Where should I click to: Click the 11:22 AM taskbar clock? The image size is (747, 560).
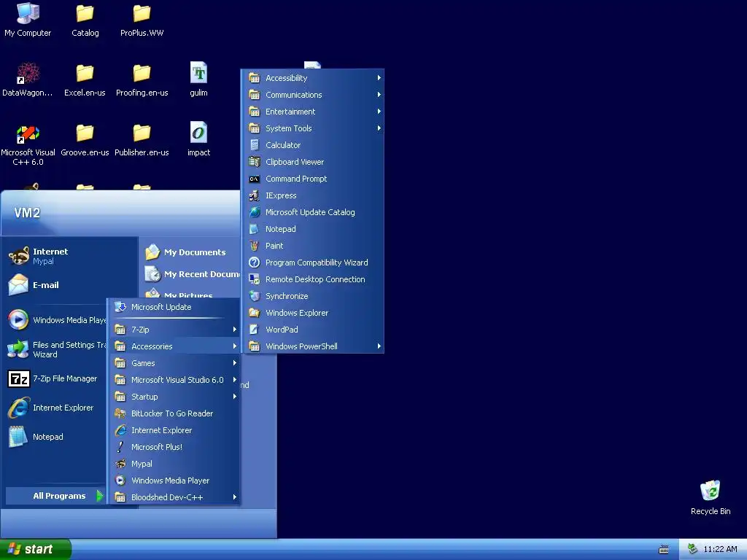click(720, 549)
